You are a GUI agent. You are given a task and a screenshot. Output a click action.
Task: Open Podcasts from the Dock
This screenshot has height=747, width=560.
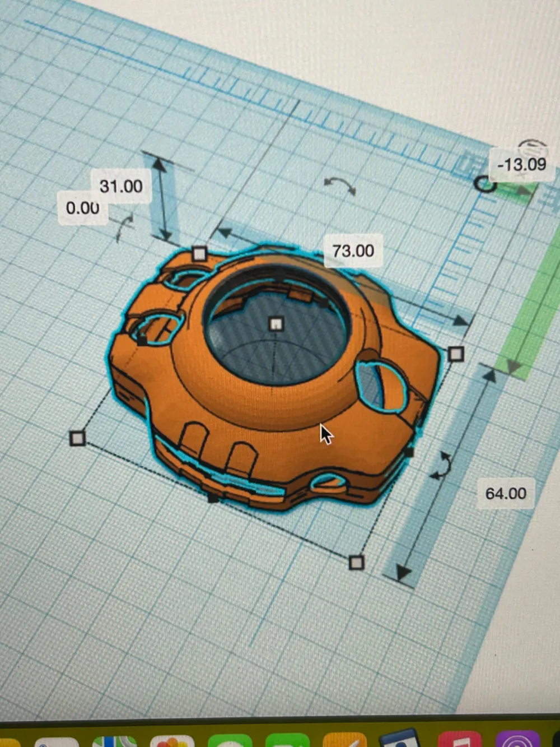click(517, 740)
